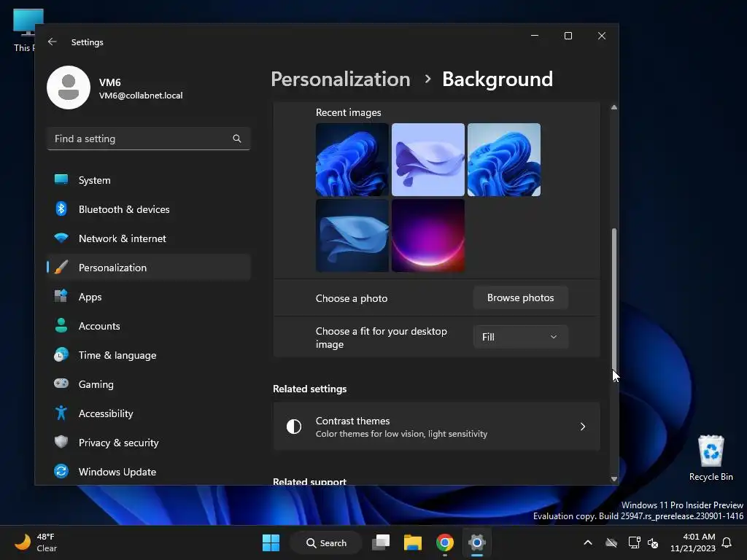
Task: Show hidden tray icons chevron
Action: (x=588, y=542)
